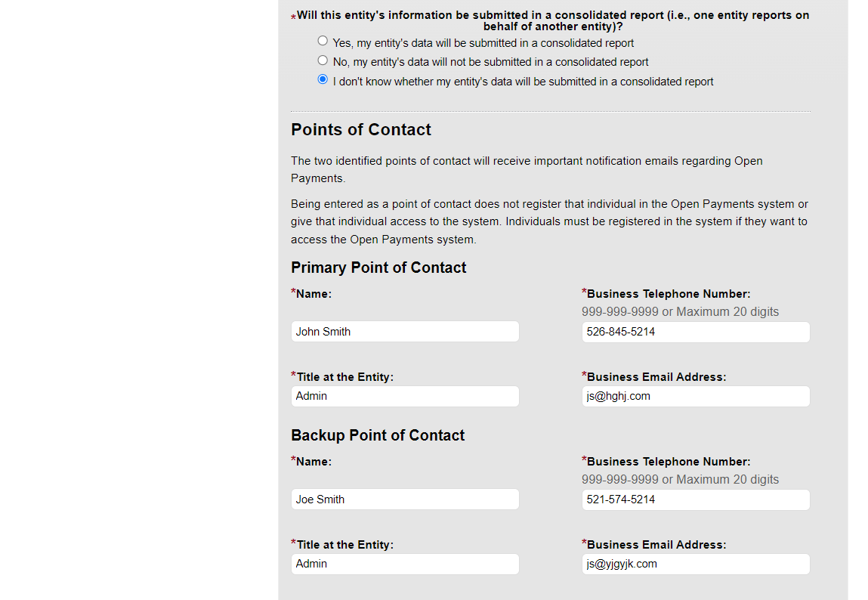Click the Name label under Primary Point of Contact
This screenshot has height=600, width=868.
click(314, 294)
